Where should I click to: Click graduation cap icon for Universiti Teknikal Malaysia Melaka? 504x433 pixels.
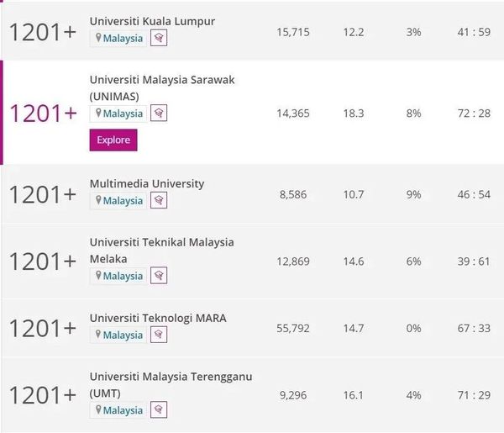point(159,276)
